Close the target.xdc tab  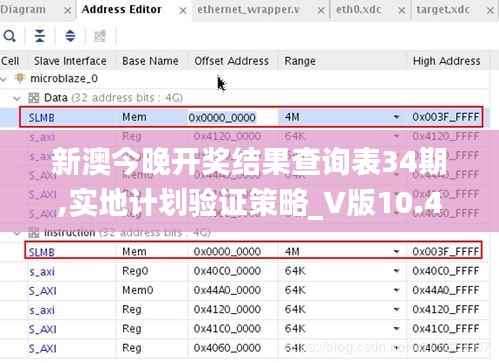point(490,11)
